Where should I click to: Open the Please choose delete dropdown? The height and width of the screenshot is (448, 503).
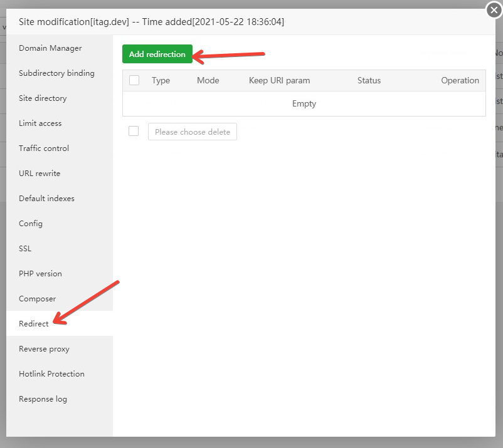click(x=193, y=132)
